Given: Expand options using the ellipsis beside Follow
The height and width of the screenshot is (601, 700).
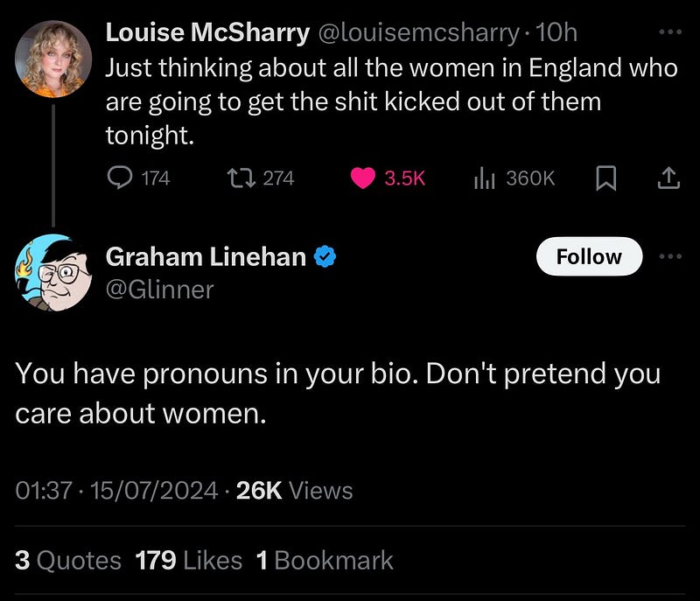Looking at the screenshot, I should pyautogui.click(x=671, y=255).
